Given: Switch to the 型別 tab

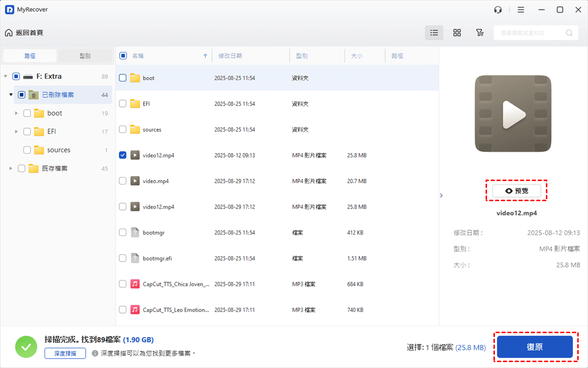Looking at the screenshot, I should pyautogui.click(x=85, y=56).
